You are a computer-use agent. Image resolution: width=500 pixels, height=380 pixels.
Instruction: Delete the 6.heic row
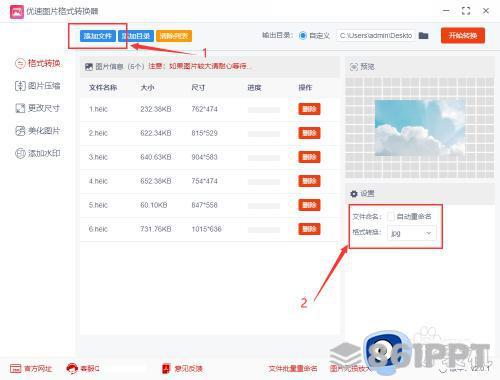(x=309, y=229)
